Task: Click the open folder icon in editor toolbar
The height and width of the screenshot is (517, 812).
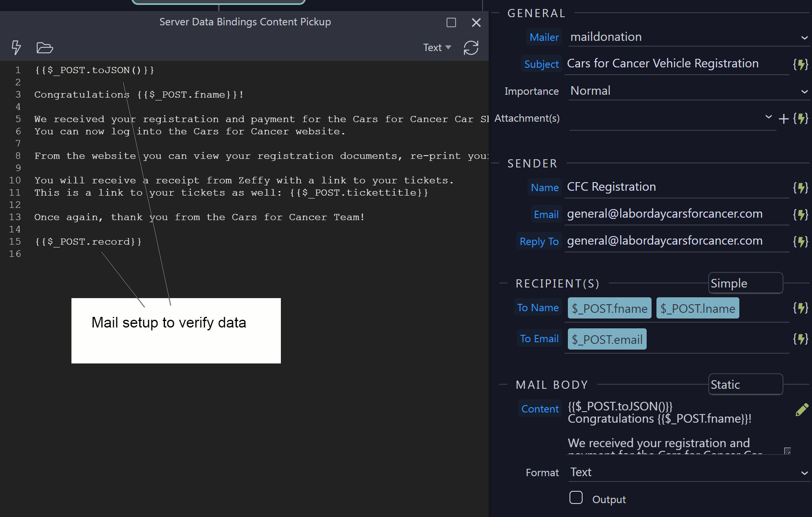Action: tap(44, 48)
